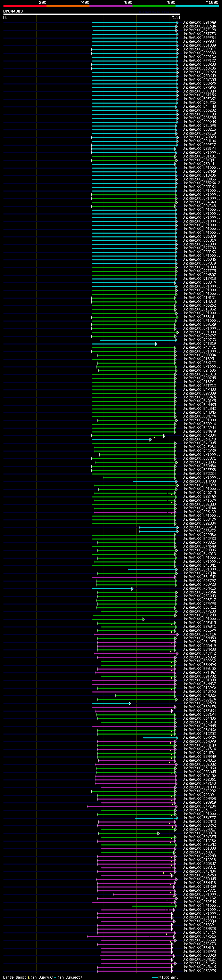Select hit UniRef100_B6VET7
Image resolution: width=222 pixels, height=980 pixels.
pos(199,818)
